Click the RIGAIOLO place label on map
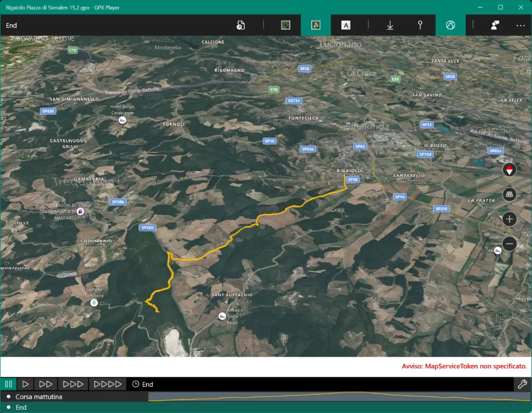The width and height of the screenshot is (532, 413). [x=349, y=171]
